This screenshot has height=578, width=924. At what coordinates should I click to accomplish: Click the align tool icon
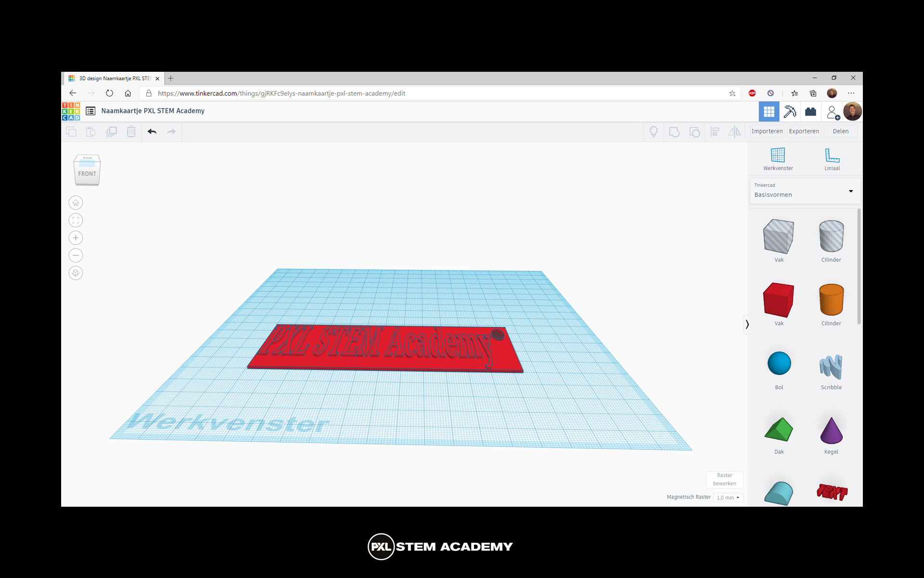click(x=715, y=131)
